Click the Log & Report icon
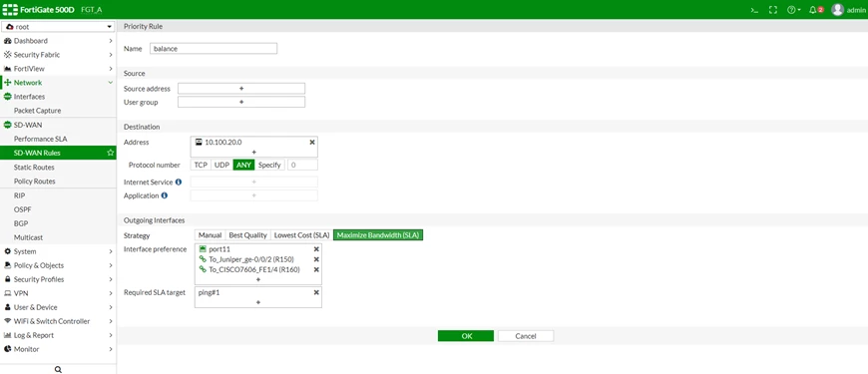 [x=8, y=335]
